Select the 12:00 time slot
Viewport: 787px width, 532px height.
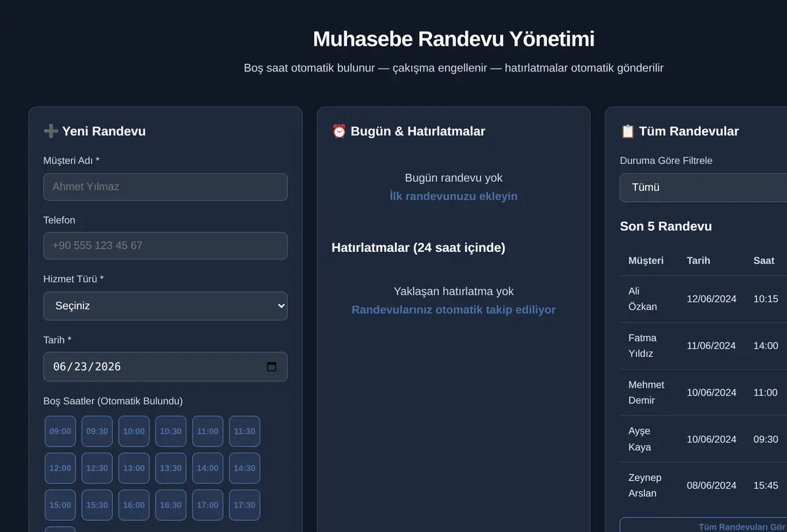tap(60, 468)
